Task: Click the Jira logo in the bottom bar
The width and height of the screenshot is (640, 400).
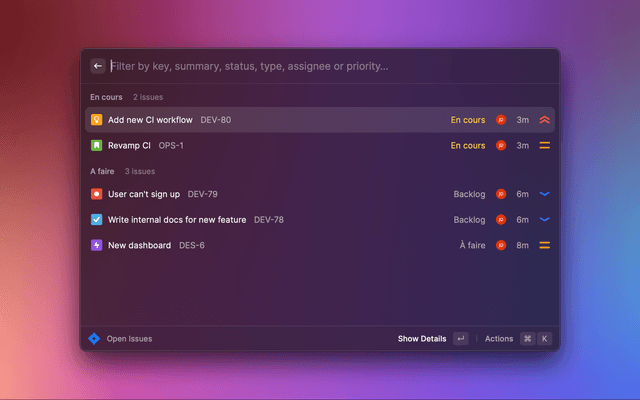Action: tap(94, 339)
